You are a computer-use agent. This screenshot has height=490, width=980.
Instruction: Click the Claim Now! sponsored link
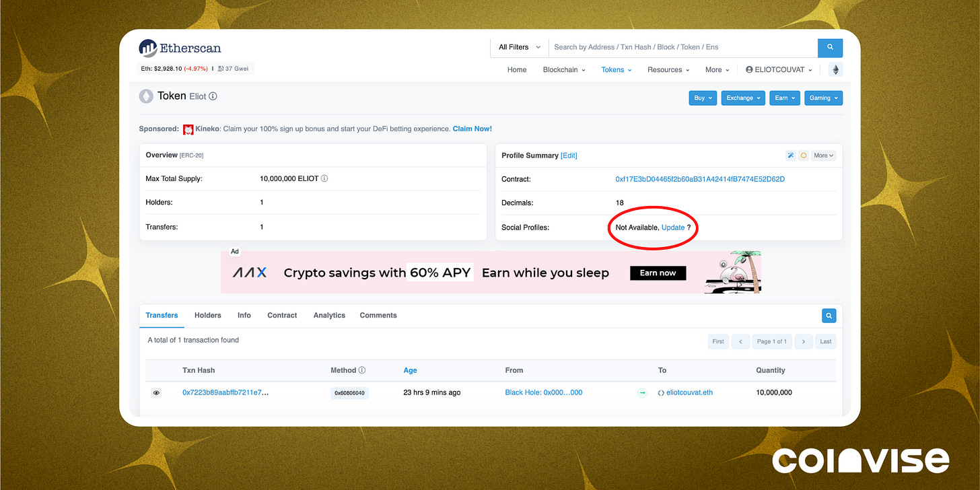tap(473, 129)
